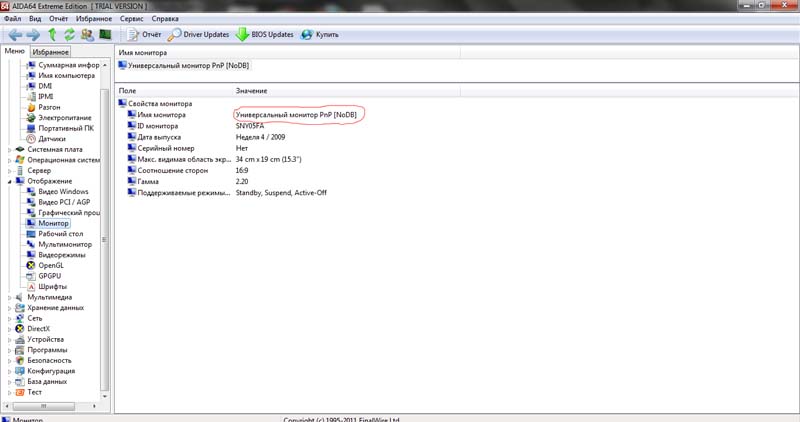Switch to the Меню tab
Screen dimensions: 800x422
tap(14, 51)
